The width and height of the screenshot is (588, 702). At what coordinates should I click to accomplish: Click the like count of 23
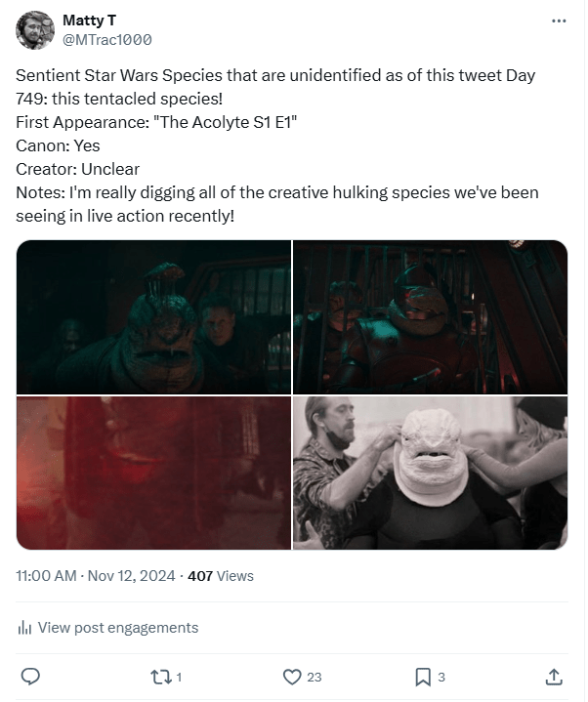pos(315,677)
